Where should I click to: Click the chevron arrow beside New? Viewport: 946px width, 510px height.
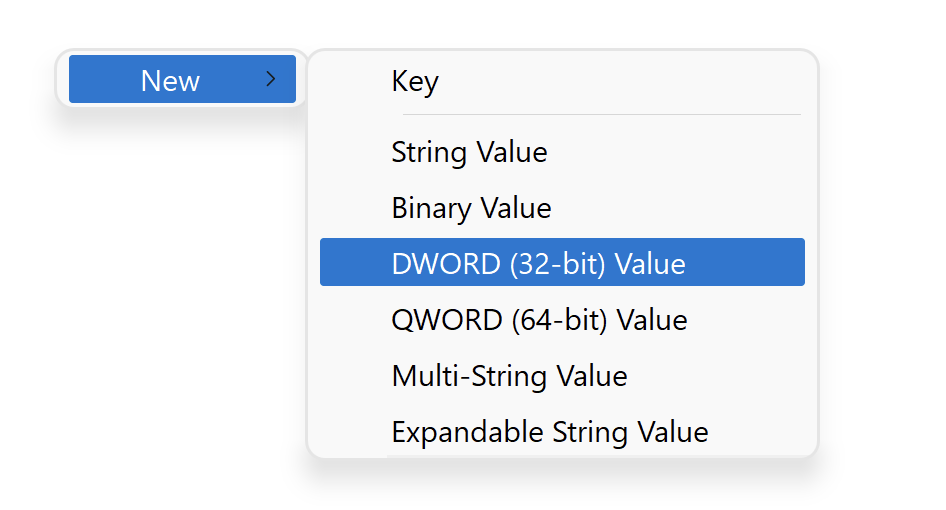(270, 79)
